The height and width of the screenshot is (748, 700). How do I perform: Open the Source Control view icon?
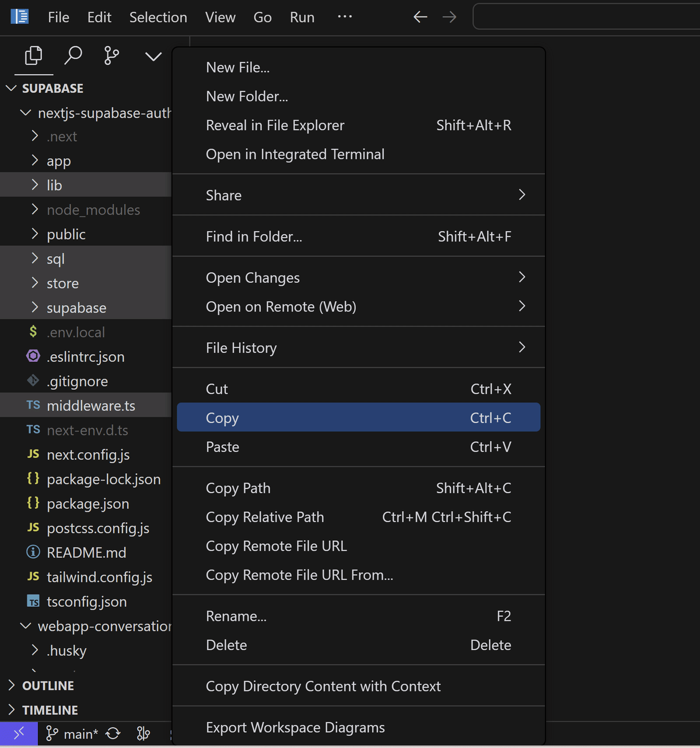coord(111,56)
